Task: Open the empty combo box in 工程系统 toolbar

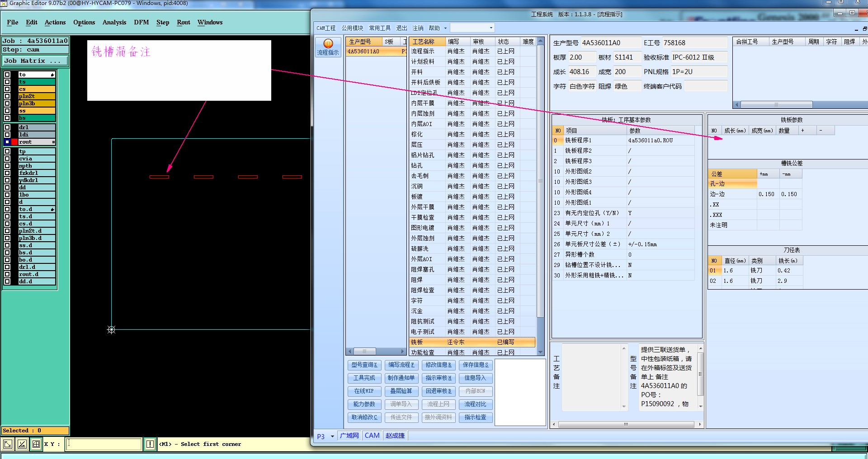Action: tap(472, 28)
